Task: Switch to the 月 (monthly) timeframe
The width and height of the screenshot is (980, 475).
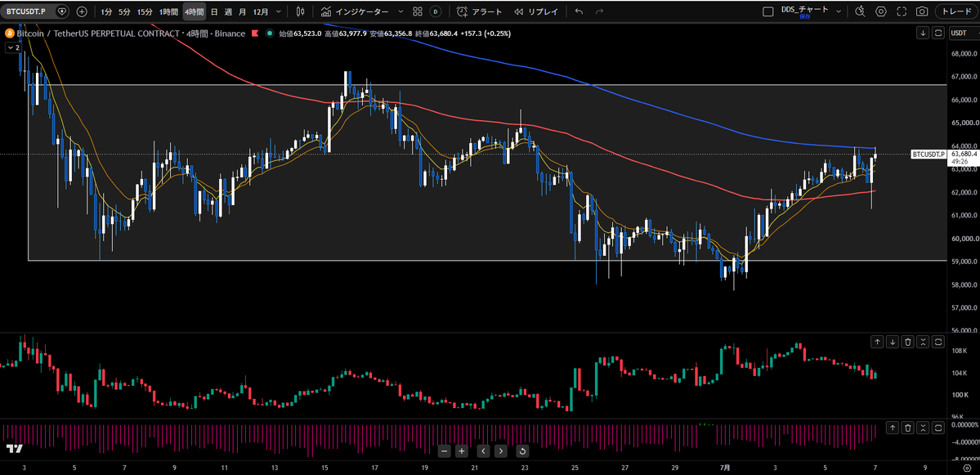Action: [x=242, y=11]
